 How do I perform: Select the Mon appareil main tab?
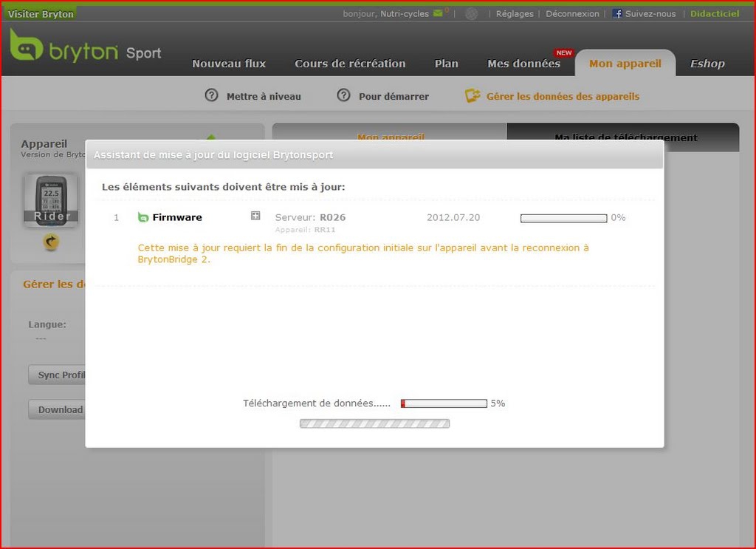[625, 64]
